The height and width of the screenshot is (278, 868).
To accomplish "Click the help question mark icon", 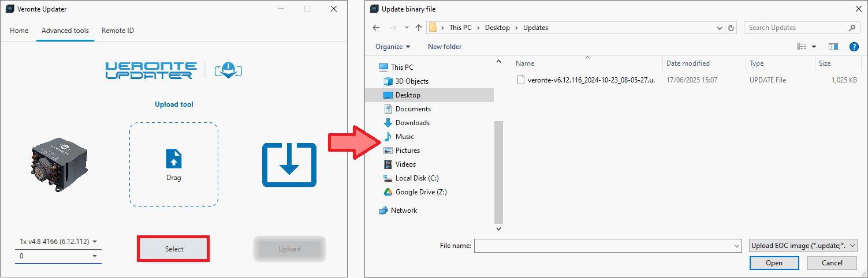I will click(854, 47).
